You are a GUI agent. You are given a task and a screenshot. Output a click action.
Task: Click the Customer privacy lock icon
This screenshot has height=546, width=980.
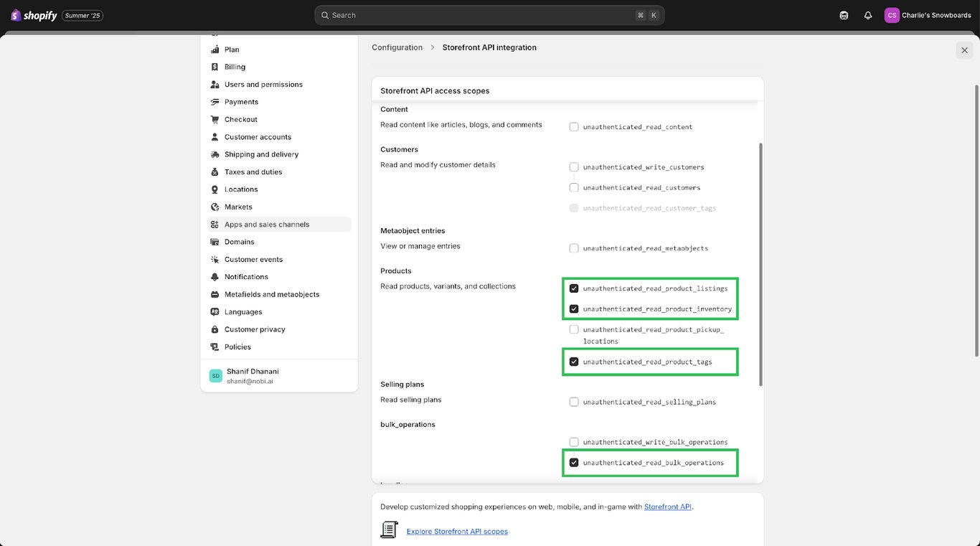pos(215,329)
